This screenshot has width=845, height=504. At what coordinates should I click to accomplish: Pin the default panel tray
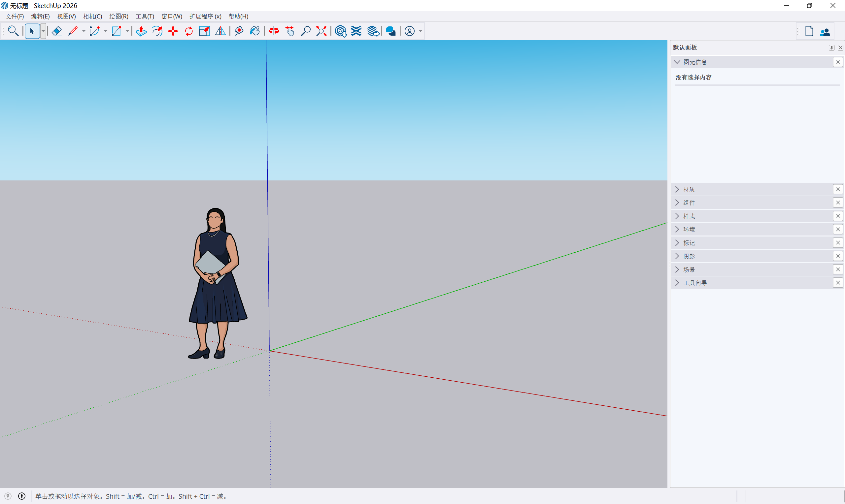(x=831, y=47)
